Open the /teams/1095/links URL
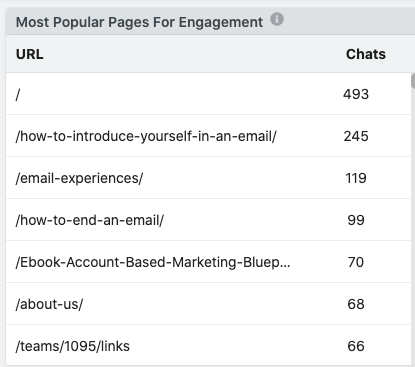The width and height of the screenshot is (415, 367). [73, 346]
